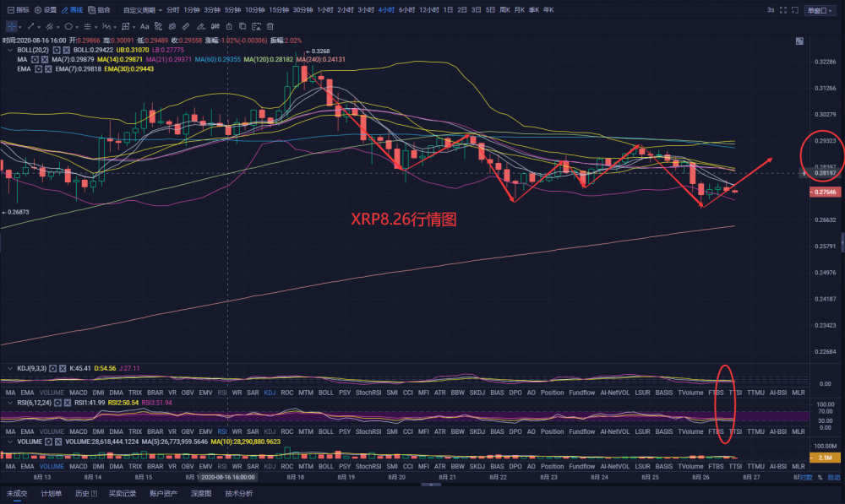Select the 1小时 timeframe
The image size is (845, 504).
tap(325, 10)
